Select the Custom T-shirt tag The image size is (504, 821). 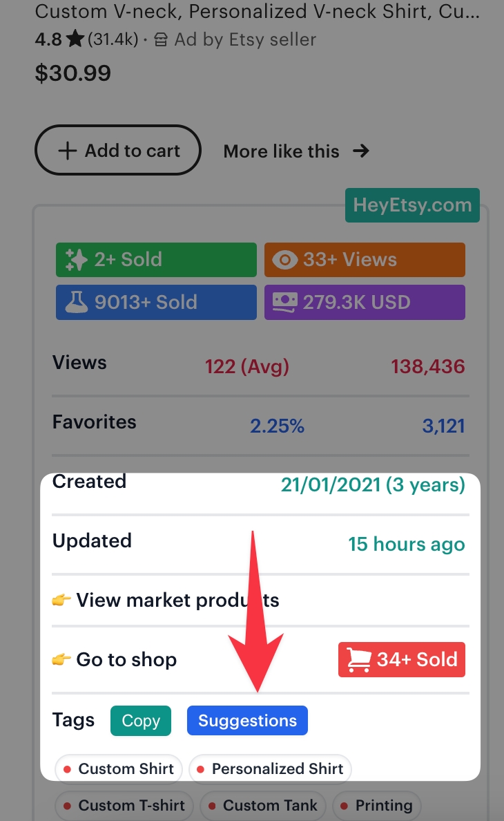point(124,806)
